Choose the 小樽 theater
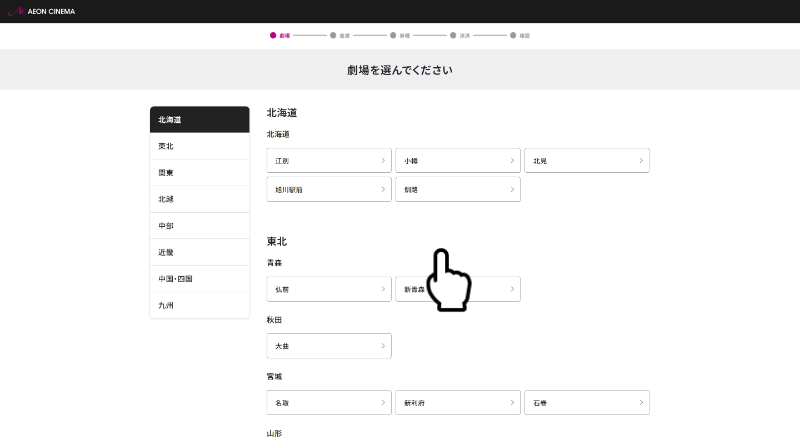Screen dimensions: 800x444 click(458, 161)
